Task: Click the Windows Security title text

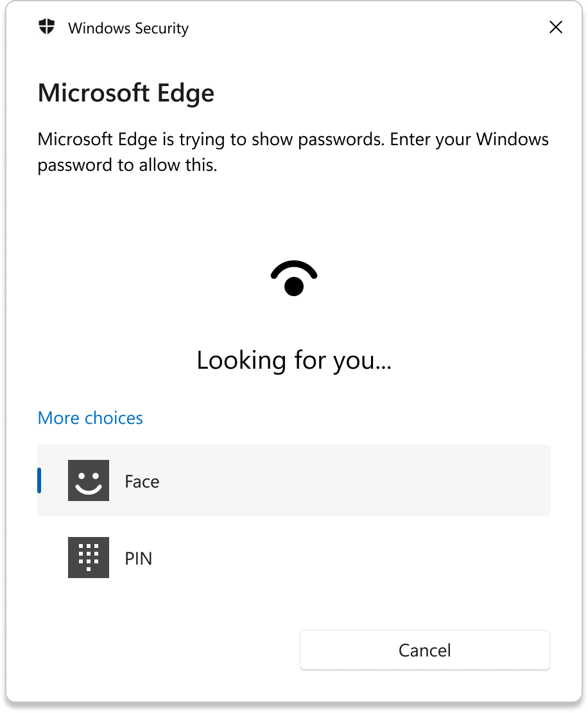Action: [x=128, y=28]
